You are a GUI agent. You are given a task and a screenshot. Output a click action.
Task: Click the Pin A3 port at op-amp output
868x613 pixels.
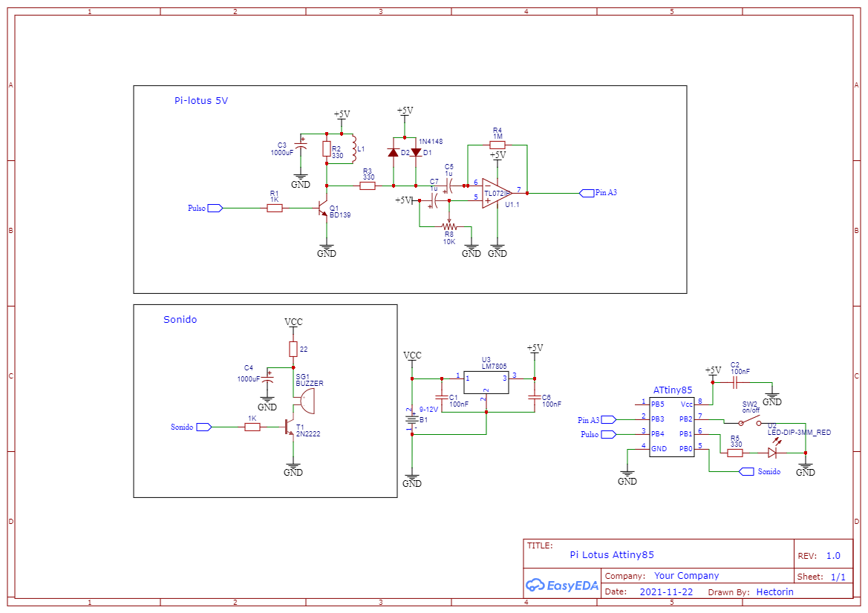587,193
